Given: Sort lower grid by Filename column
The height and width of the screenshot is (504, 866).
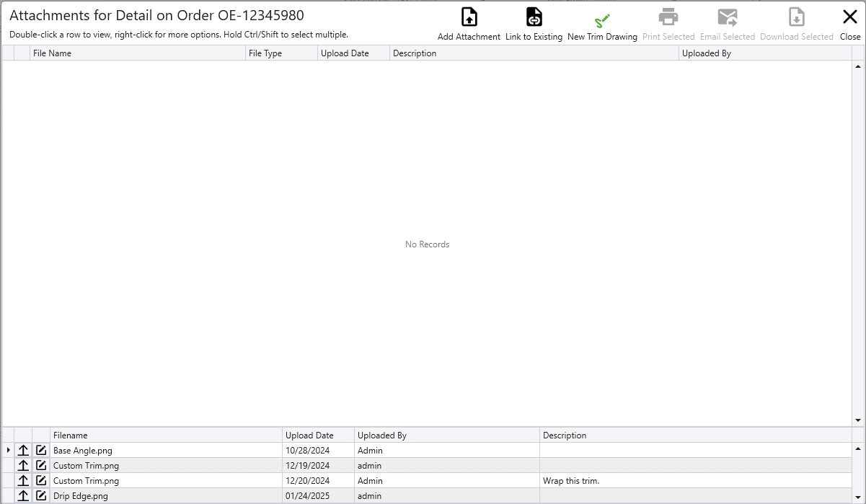Looking at the screenshot, I should [166, 436].
